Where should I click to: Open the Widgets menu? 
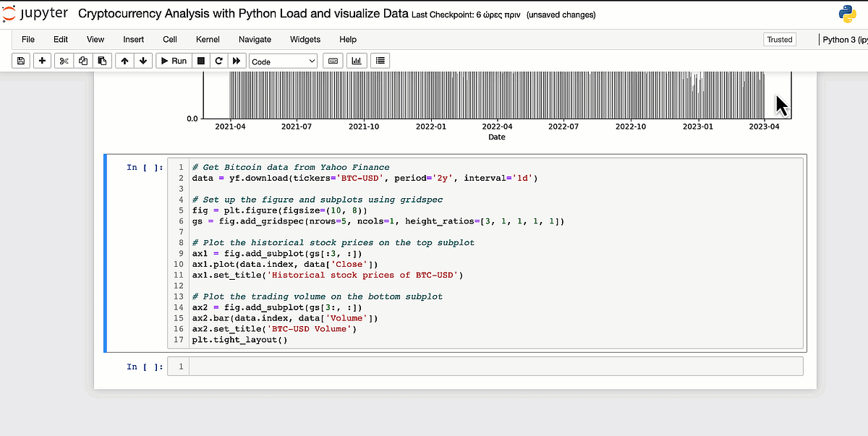pos(305,40)
